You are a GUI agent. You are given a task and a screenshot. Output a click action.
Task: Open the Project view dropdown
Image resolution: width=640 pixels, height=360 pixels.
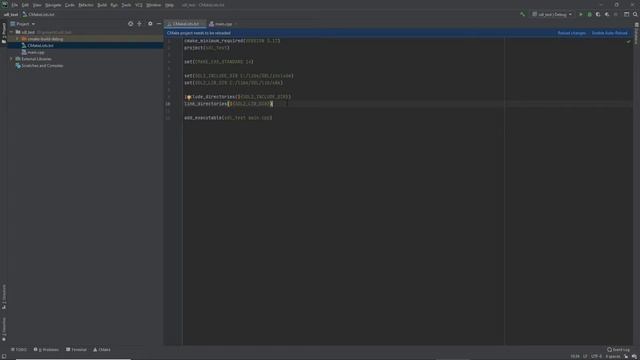[23, 24]
